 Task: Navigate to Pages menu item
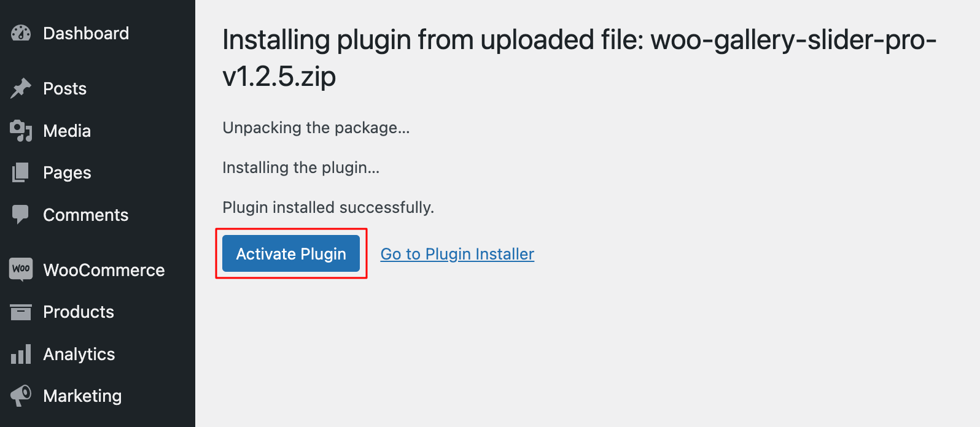67,172
